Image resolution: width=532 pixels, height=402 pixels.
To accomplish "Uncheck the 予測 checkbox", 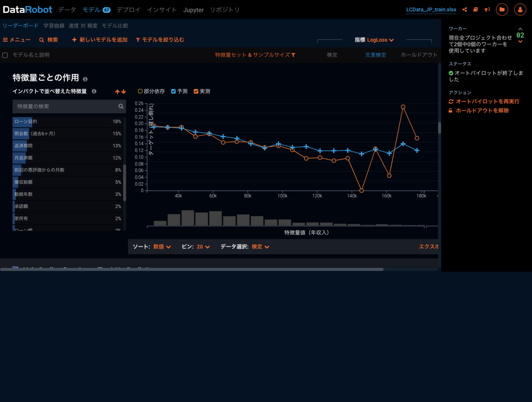I will 173,91.
